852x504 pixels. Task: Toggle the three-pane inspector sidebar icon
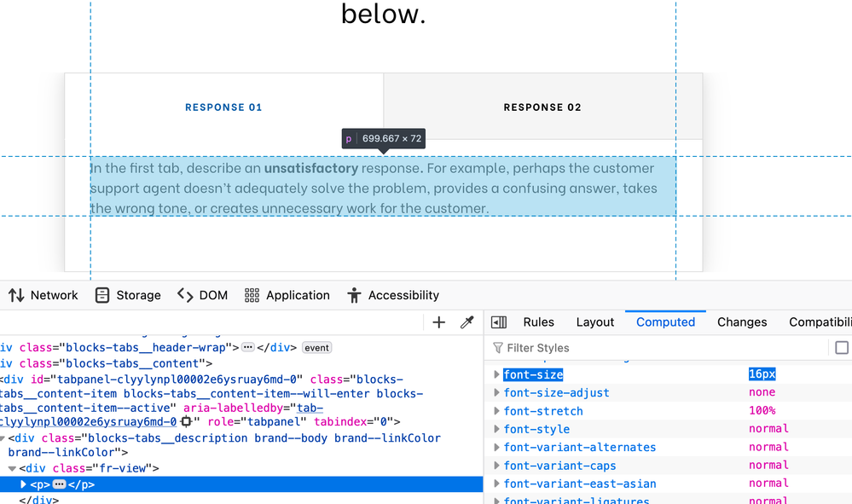pyautogui.click(x=499, y=322)
